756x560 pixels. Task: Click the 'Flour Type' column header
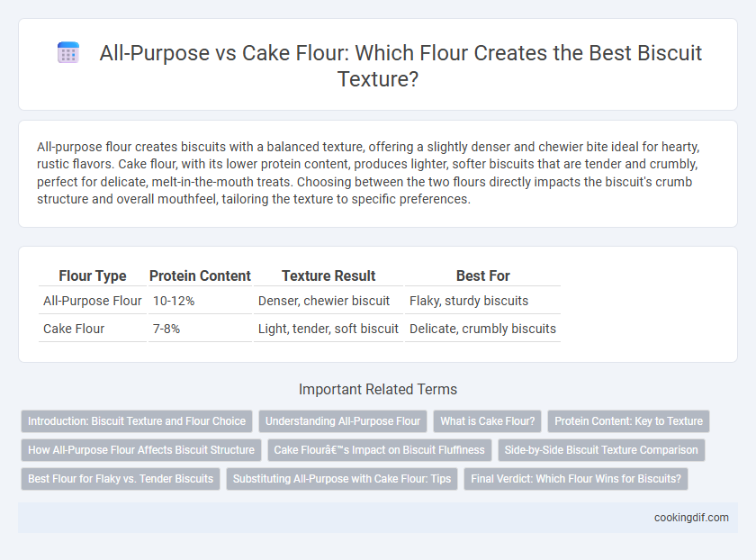[x=93, y=275]
